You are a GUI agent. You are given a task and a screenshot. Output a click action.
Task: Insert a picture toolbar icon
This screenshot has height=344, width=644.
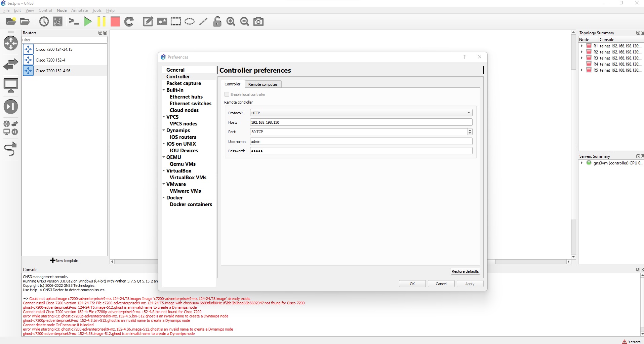(x=162, y=22)
